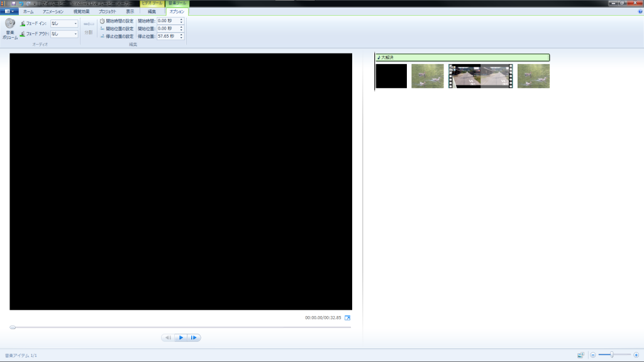Restore down the Movie Maker window
This screenshot has height=362, width=644.
622,3
